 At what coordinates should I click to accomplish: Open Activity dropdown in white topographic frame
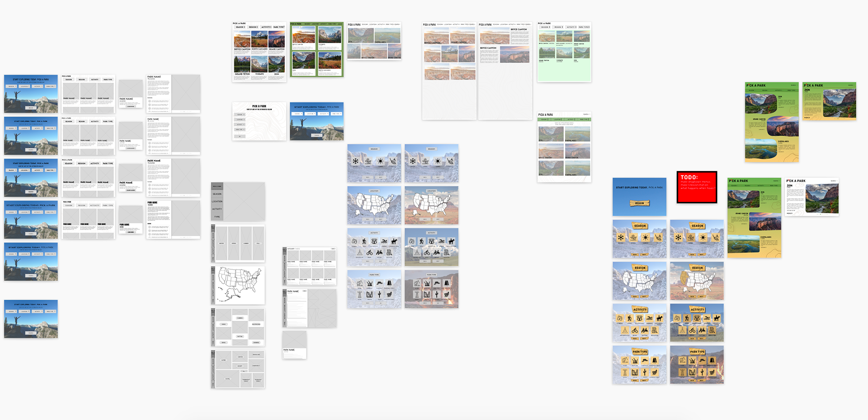coord(240,124)
